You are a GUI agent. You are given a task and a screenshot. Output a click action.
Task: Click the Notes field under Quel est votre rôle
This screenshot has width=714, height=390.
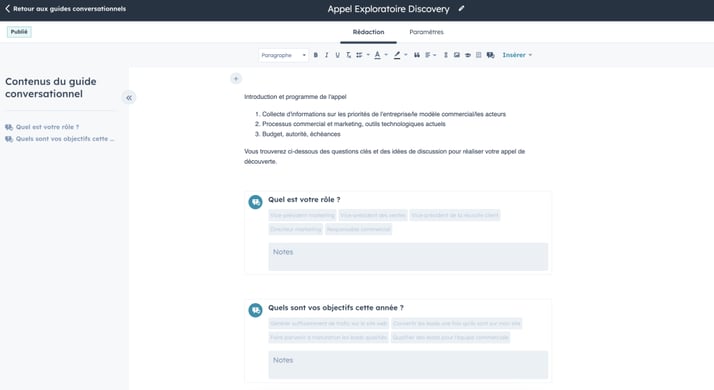click(408, 257)
